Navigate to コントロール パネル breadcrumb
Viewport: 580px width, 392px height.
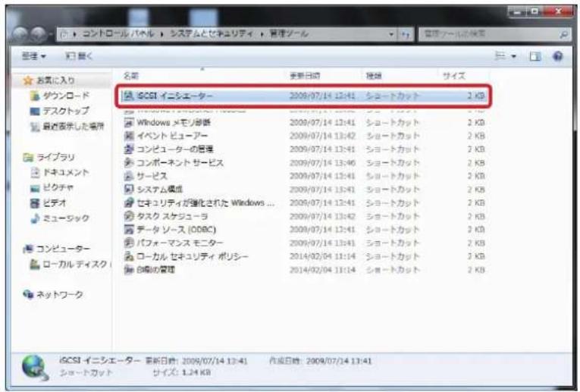click(118, 34)
